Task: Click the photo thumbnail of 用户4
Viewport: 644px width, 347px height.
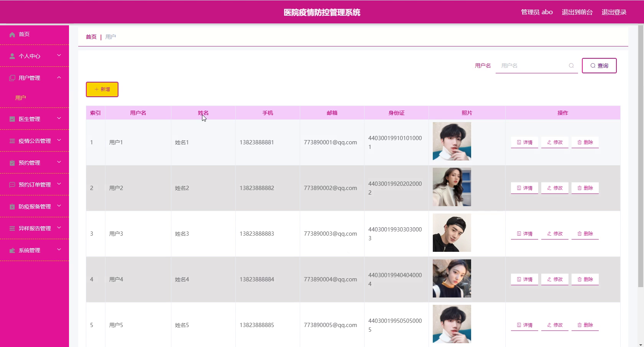Action: coord(452,278)
